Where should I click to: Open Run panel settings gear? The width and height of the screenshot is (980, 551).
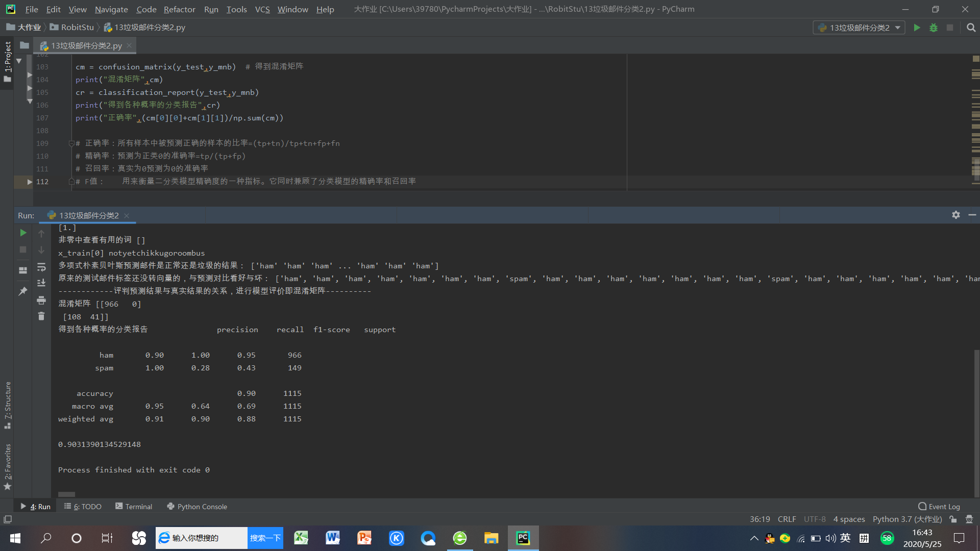[955, 215]
